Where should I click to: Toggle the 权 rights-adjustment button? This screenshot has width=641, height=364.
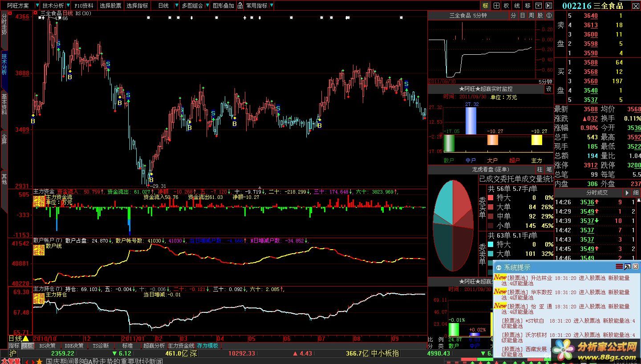pyautogui.click(x=507, y=6)
